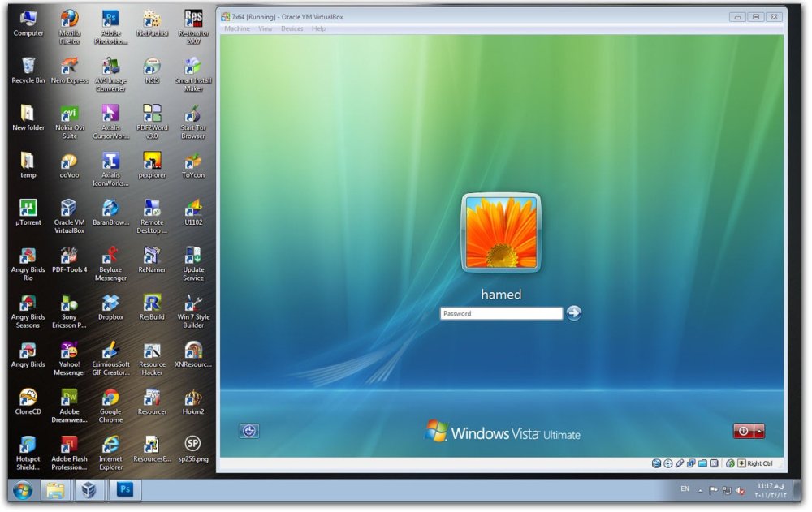
Task: Open Google Chrome from the desktop
Action: click(110, 398)
